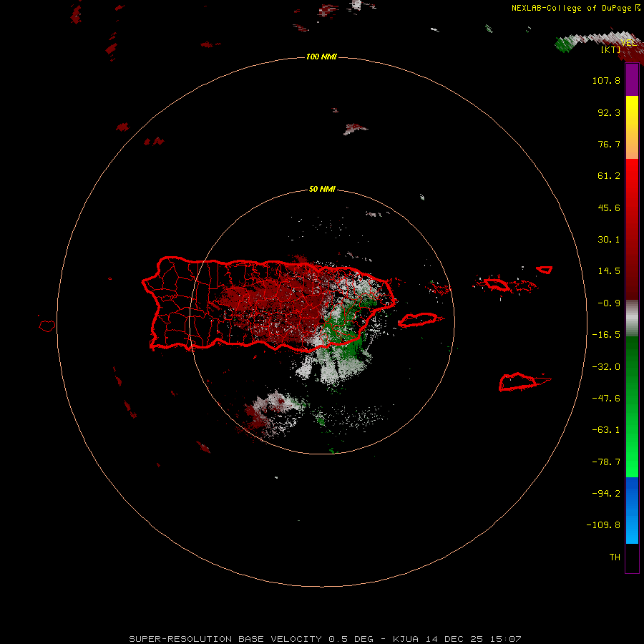This screenshot has height=644, width=644.
Task: Click the 76.7 velocity scale value
Action: point(609,144)
